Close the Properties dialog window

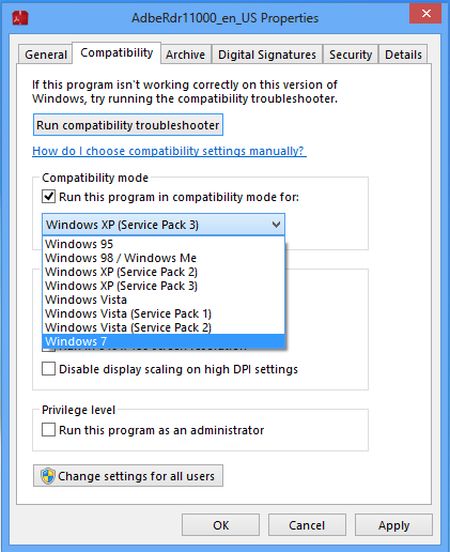pos(426,13)
